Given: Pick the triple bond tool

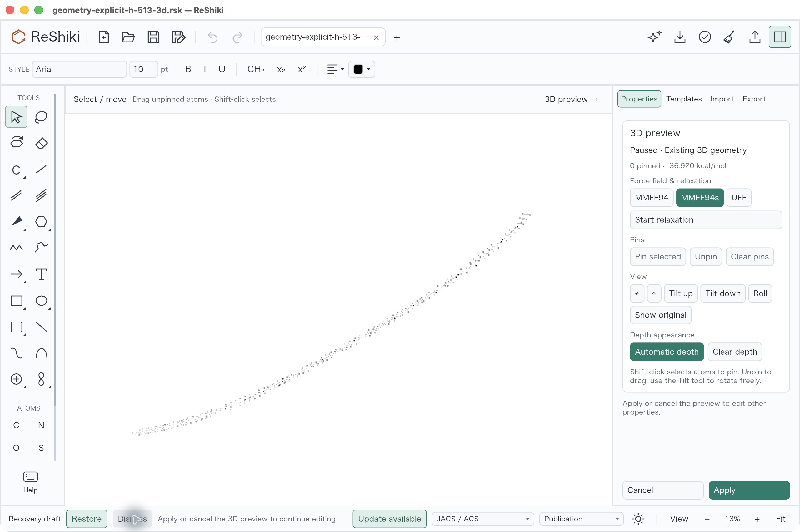Looking at the screenshot, I should (x=41, y=195).
